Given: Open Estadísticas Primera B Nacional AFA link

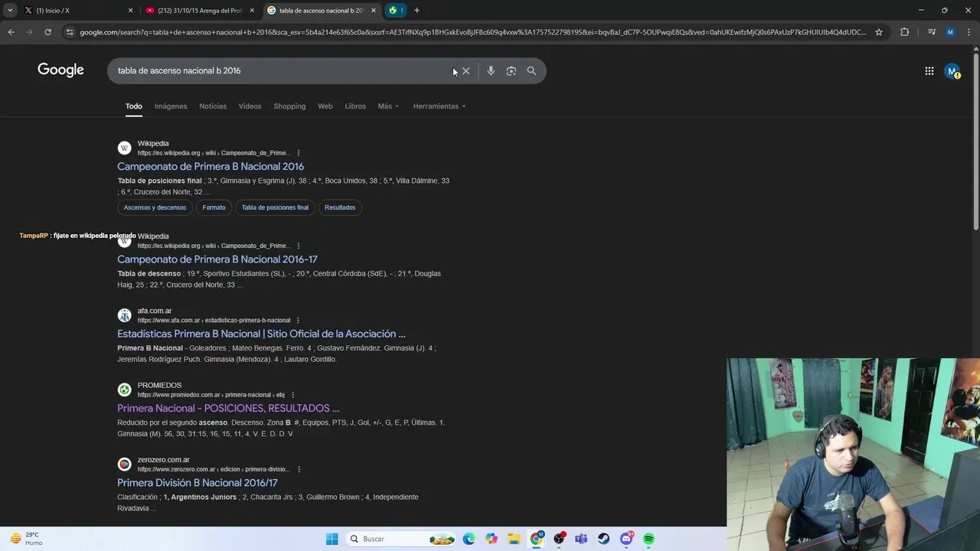Looking at the screenshot, I should pos(261,334).
